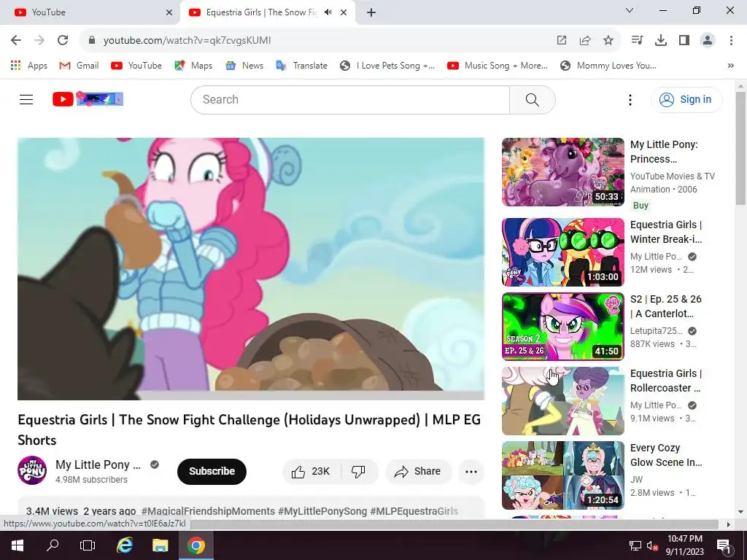
Task: Click the vertical page scrollbar thumb
Action: pyautogui.click(x=740, y=147)
